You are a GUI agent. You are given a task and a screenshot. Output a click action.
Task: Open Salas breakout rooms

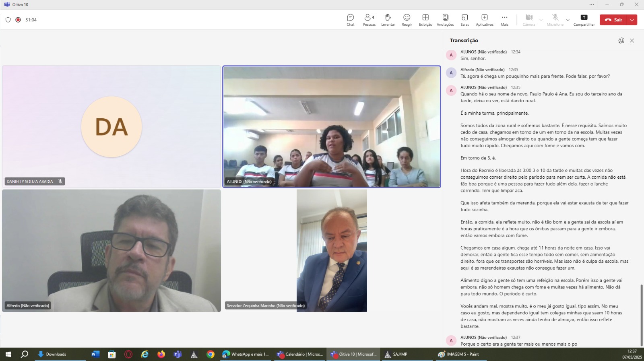point(465,20)
